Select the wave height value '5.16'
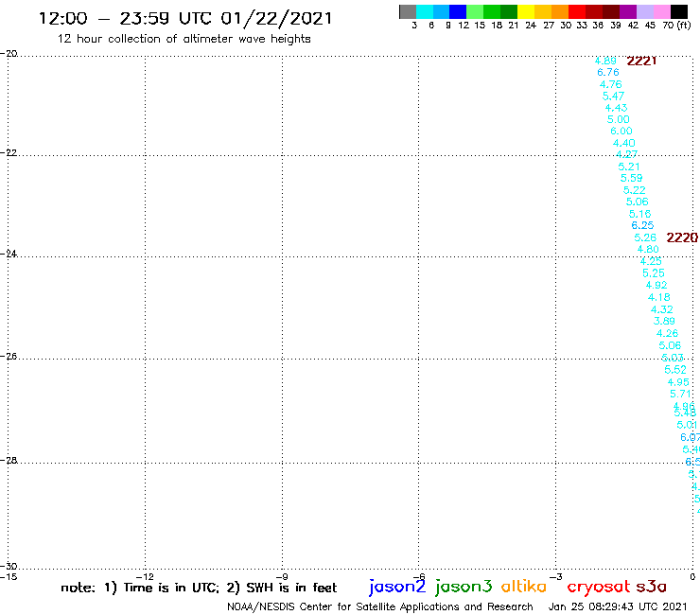 click(639, 214)
